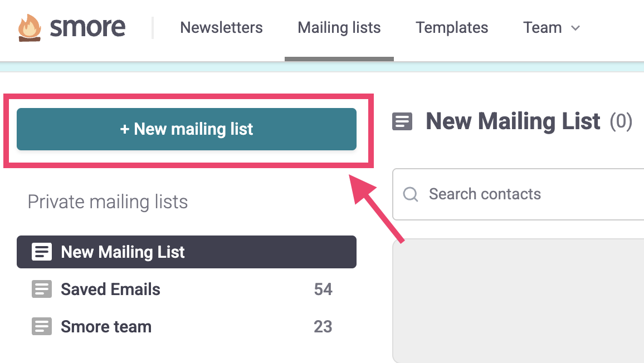
Task: Open the Smore team mailing list
Action: pos(106,326)
